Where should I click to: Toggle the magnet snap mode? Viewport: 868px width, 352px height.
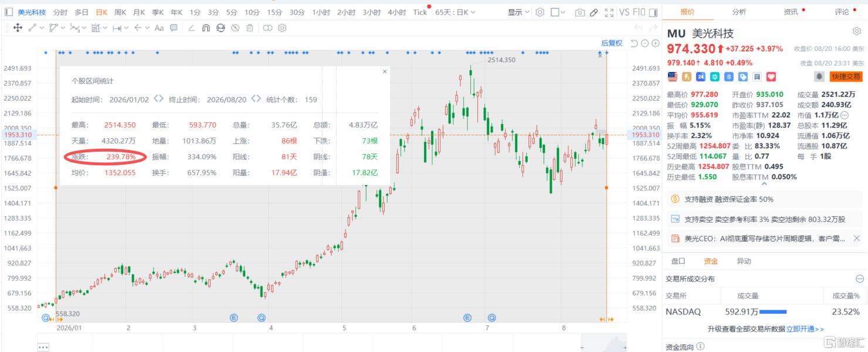206,28
